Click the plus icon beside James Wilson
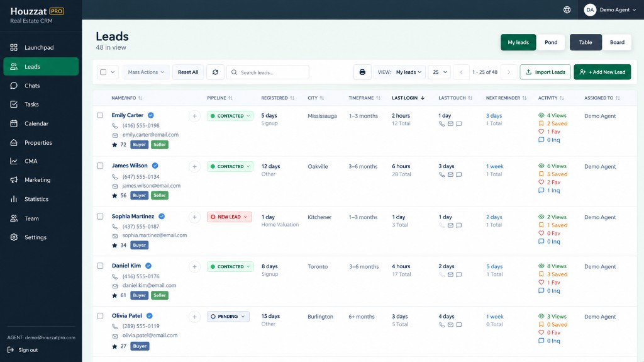Viewport: 644px width, 362px height. (x=195, y=167)
